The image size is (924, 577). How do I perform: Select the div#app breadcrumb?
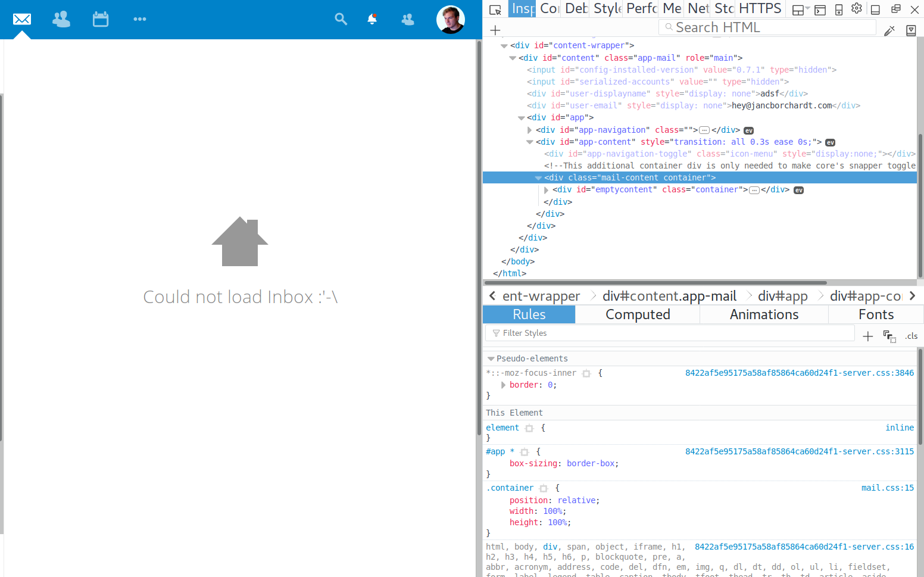pos(782,296)
